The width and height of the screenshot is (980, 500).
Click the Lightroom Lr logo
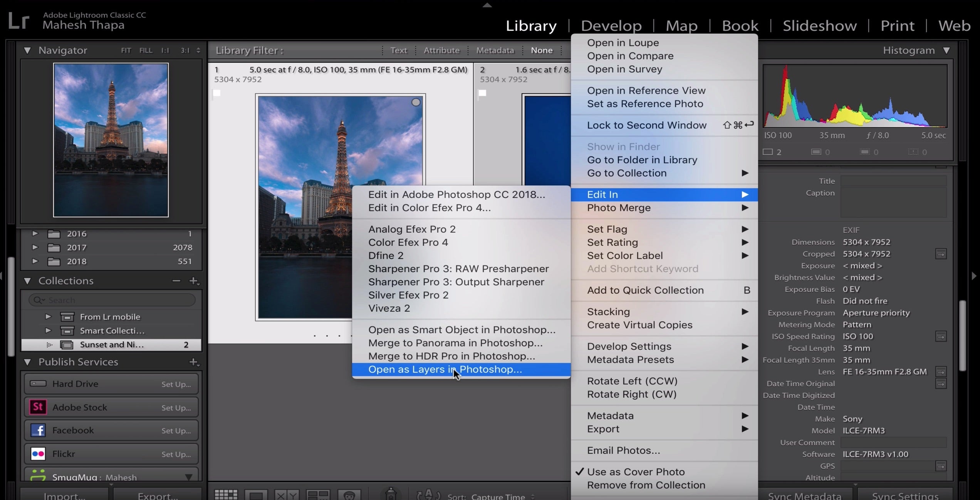[x=18, y=20]
